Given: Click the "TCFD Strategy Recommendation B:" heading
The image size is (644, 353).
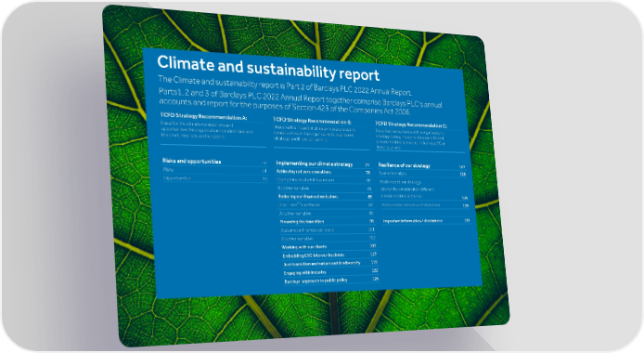Looking at the screenshot, I should pyautogui.click(x=313, y=122).
